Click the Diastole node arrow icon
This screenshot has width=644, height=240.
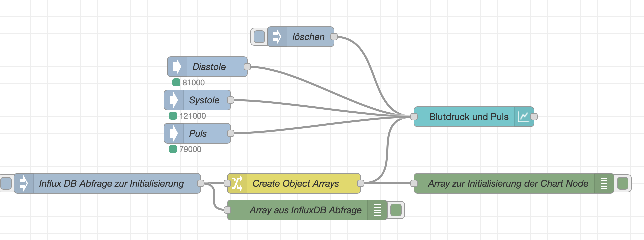[x=177, y=67]
